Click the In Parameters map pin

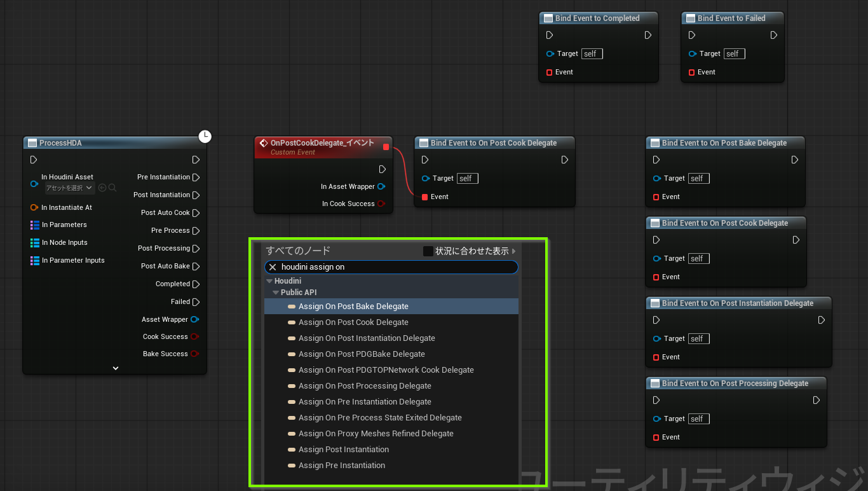pos(35,225)
